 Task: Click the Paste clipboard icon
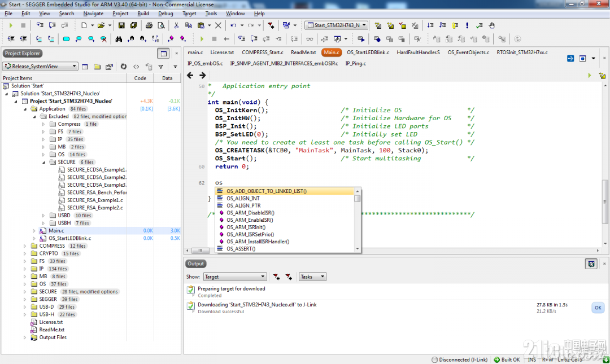(201, 25)
